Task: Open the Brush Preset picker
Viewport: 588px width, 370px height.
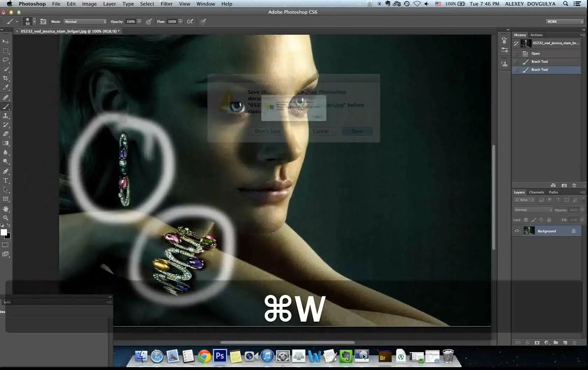Action: pyautogui.click(x=29, y=22)
